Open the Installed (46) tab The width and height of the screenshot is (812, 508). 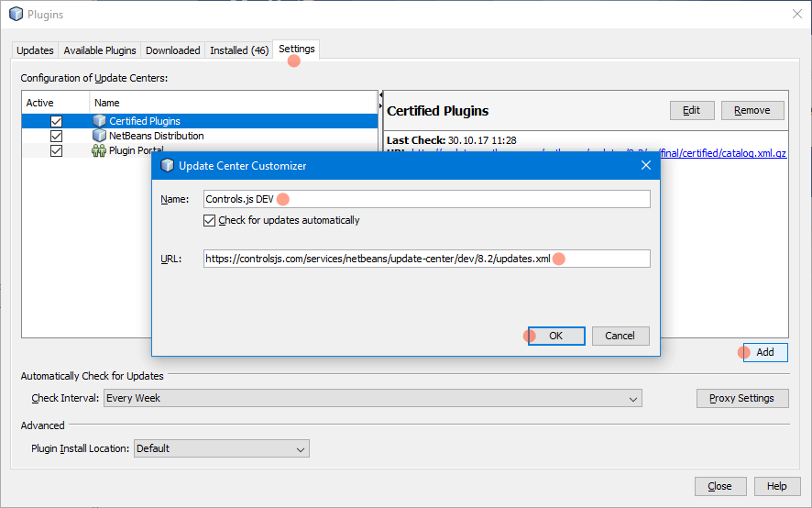pos(239,50)
